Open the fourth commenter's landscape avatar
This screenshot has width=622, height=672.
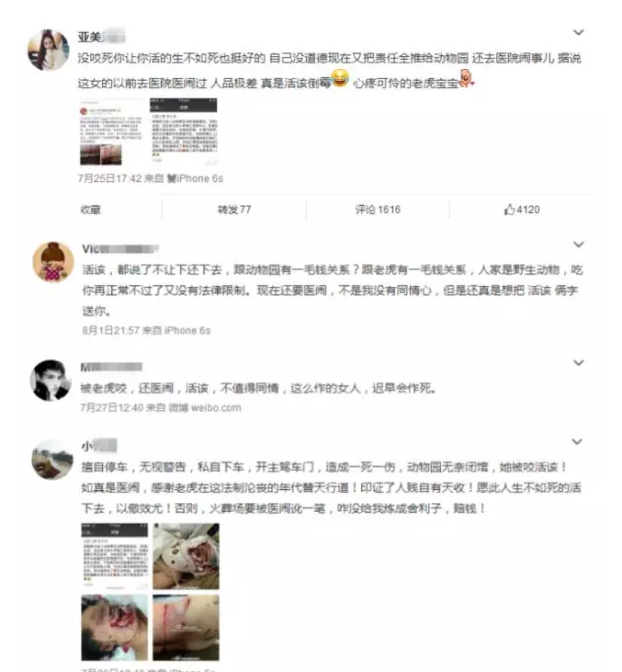[x=52, y=459]
